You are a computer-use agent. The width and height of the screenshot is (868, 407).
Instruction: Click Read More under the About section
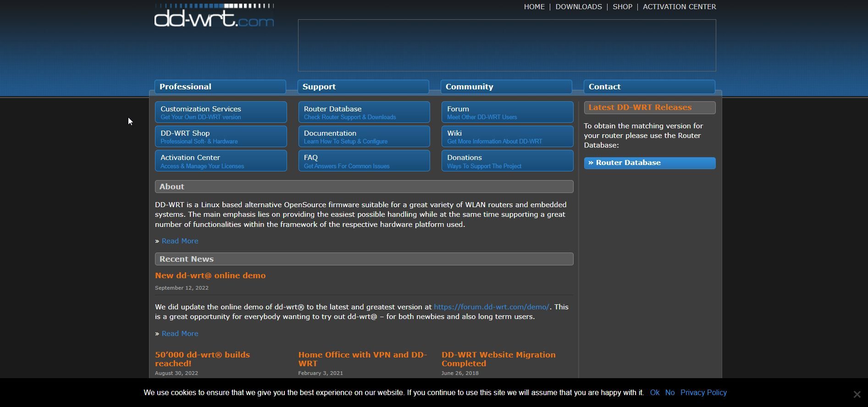click(x=180, y=241)
